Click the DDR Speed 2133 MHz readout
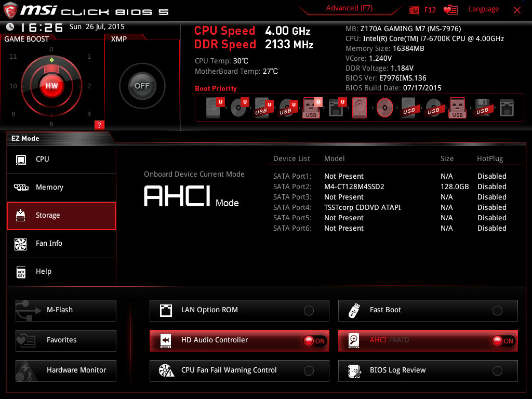This screenshot has height=399, width=532. pyautogui.click(x=254, y=45)
